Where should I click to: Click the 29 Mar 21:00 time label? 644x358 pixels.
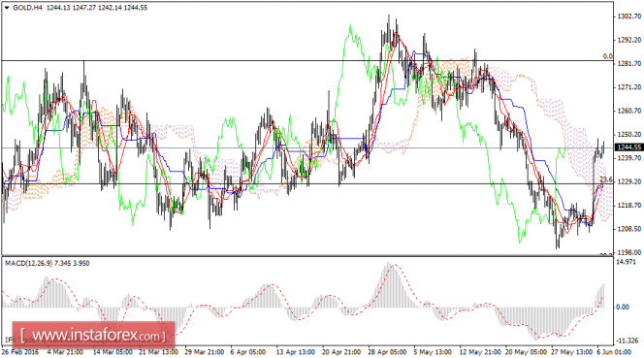click(205, 352)
